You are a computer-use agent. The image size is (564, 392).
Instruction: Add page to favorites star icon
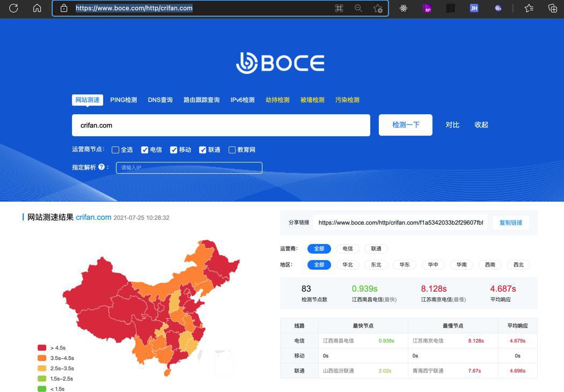pyautogui.click(x=378, y=8)
